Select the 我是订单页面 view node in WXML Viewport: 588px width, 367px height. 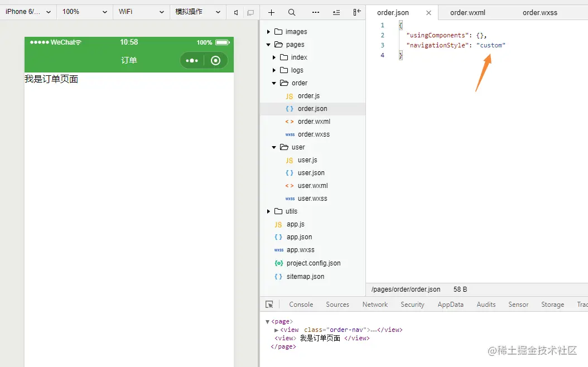(x=322, y=338)
